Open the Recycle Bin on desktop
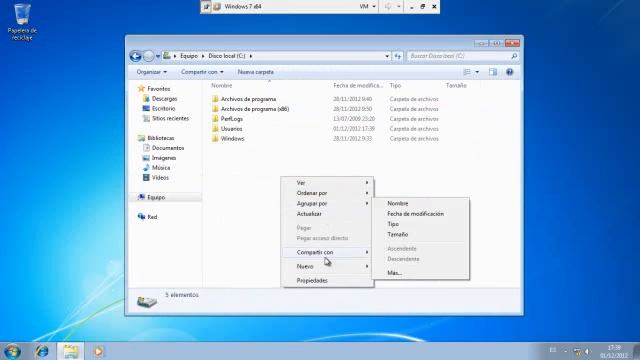Viewport: 640px width, 360px height. click(x=22, y=22)
